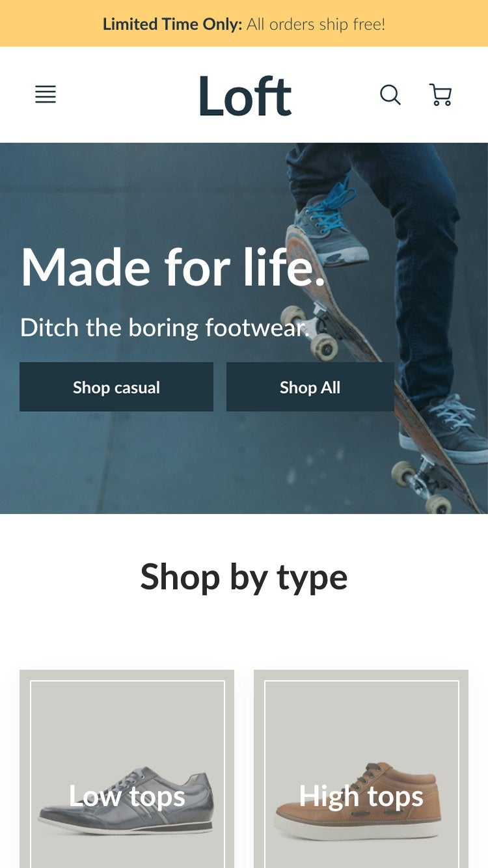Click the All orders ship free text

[x=316, y=24]
